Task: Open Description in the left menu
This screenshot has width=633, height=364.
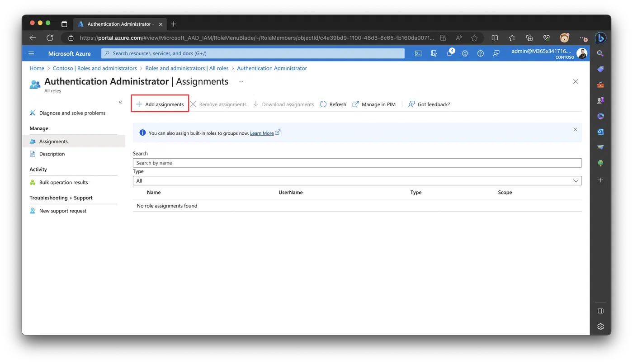Action: 52,154
